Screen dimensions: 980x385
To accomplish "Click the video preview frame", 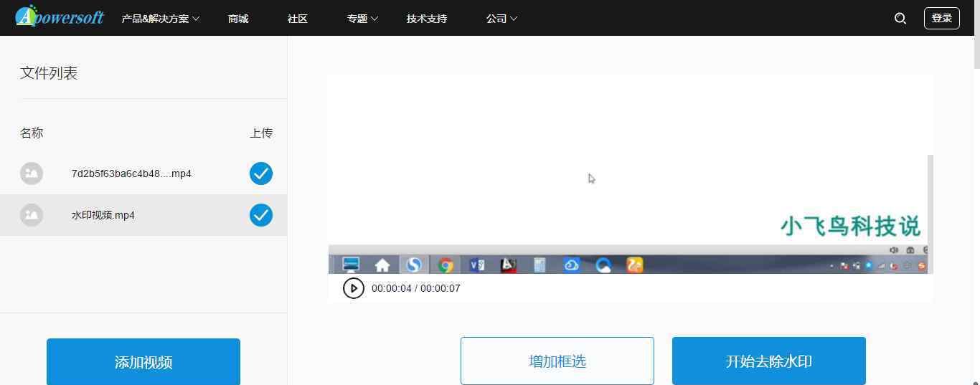I will click(x=631, y=174).
